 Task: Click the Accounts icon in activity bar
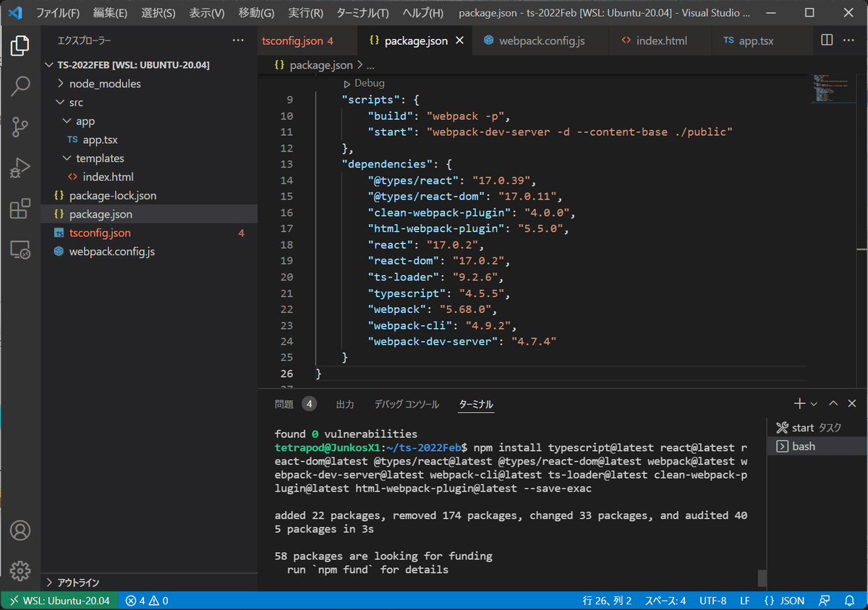tap(20, 530)
